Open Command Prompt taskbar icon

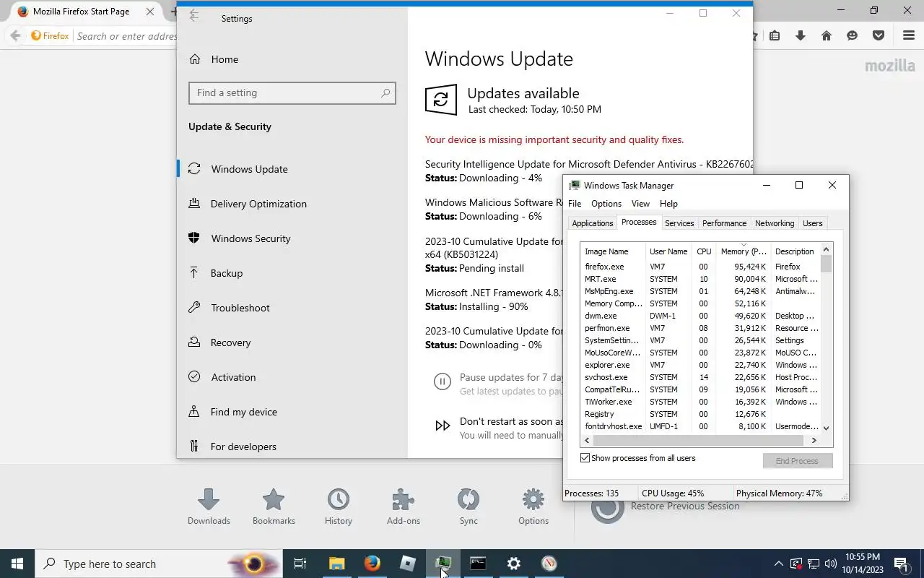click(479, 564)
